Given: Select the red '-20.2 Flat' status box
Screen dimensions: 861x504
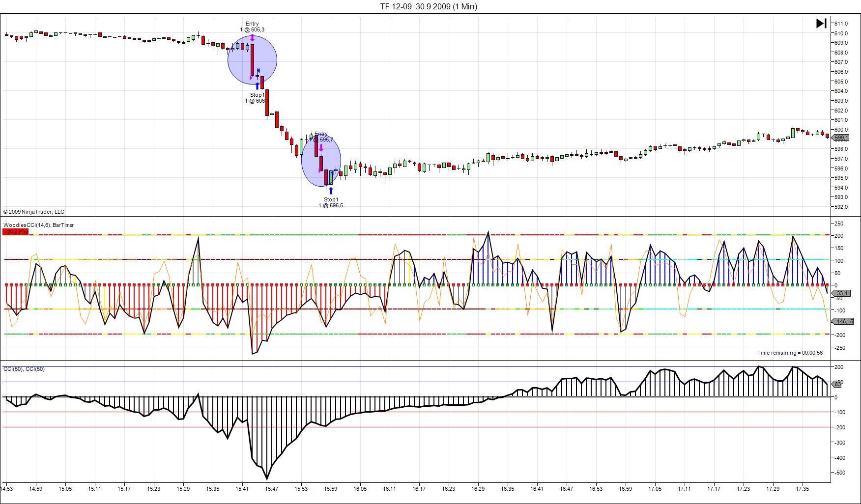Looking at the screenshot, I should pyautogui.click(x=15, y=232).
